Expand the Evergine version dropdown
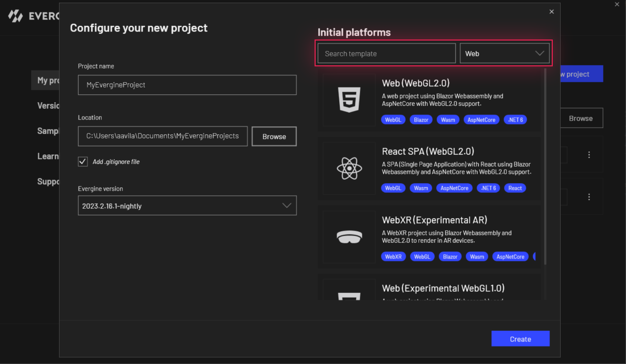The width and height of the screenshot is (626, 364). click(187, 205)
